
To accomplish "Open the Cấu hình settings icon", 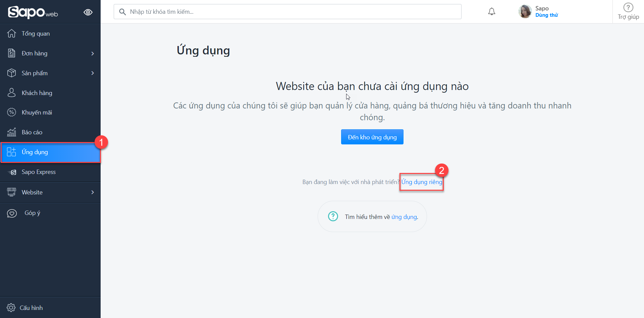I will click(x=11, y=307).
